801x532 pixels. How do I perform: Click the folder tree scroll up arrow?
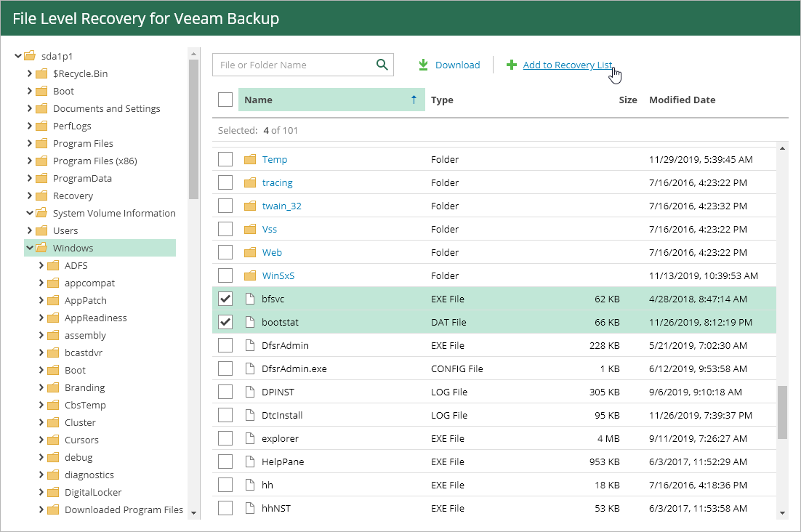point(193,54)
